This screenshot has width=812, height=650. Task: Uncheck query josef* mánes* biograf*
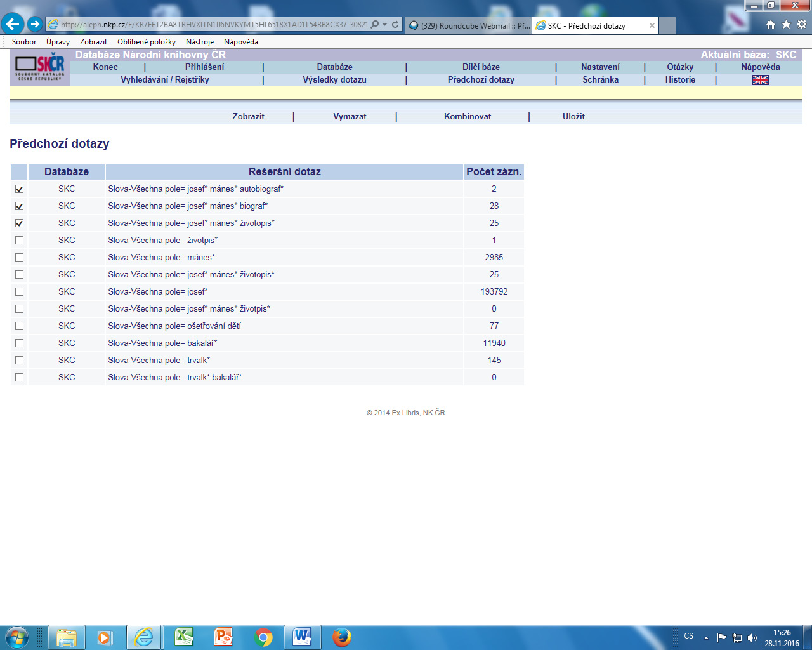[x=19, y=206]
